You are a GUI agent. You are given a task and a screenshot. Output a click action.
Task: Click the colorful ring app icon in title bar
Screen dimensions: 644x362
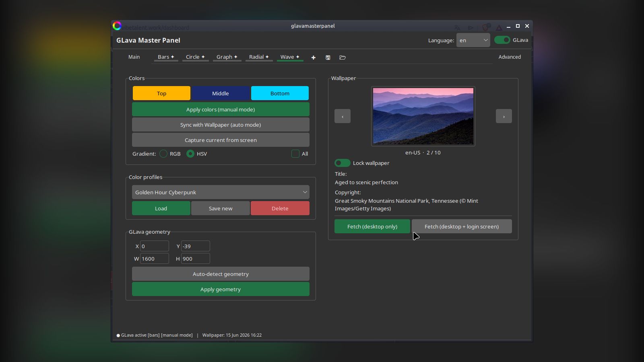click(x=117, y=26)
